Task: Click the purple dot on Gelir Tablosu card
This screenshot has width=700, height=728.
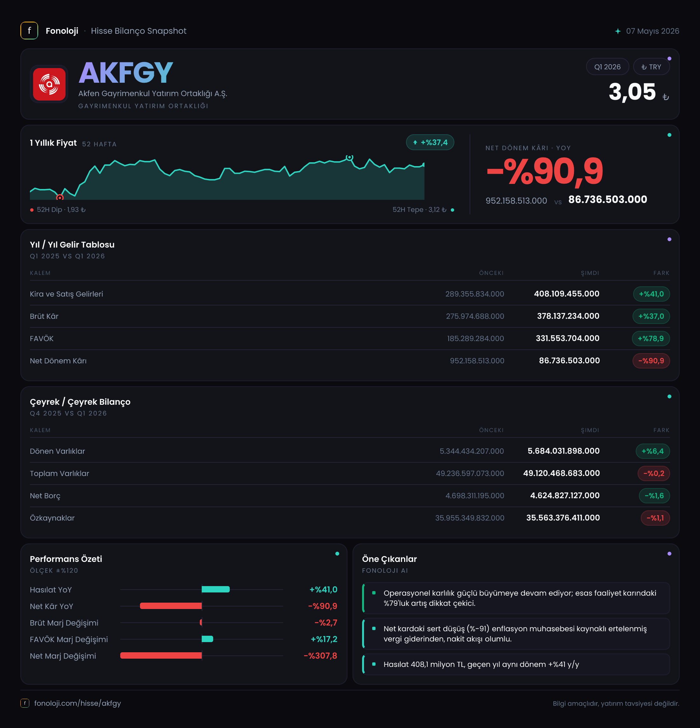Action: [669, 239]
